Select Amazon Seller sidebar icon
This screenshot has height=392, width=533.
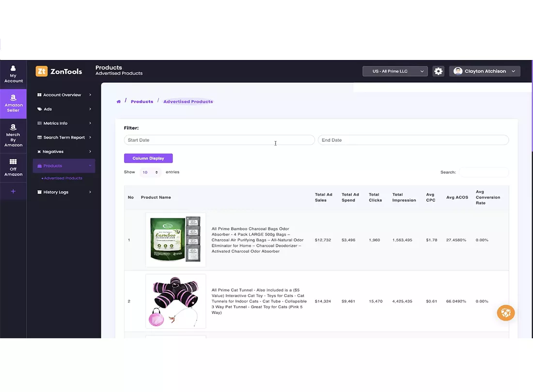(x=13, y=104)
